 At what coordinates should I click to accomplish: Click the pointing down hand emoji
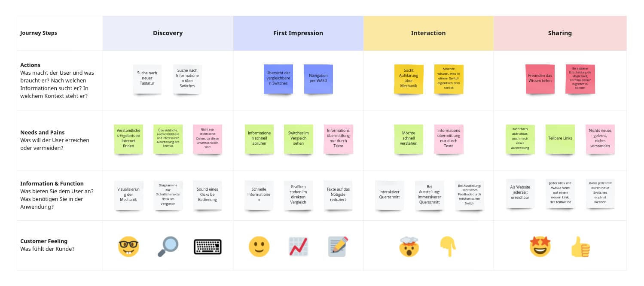click(x=447, y=246)
